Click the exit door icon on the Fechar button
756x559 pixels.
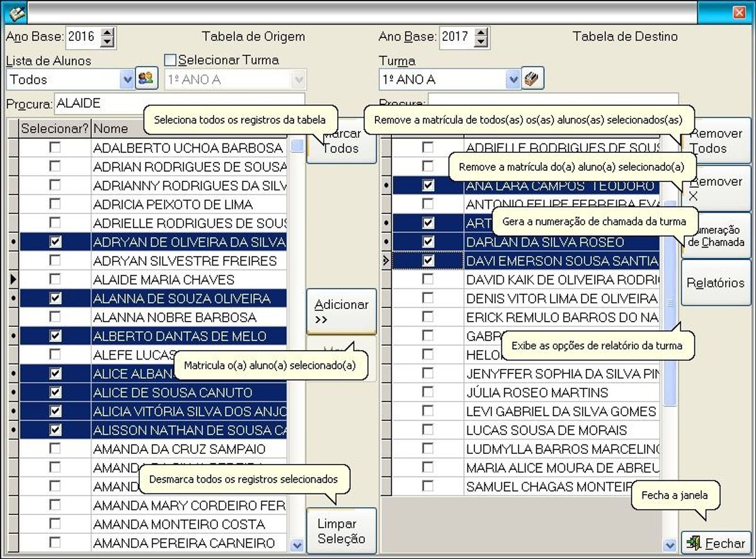tap(695, 543)
